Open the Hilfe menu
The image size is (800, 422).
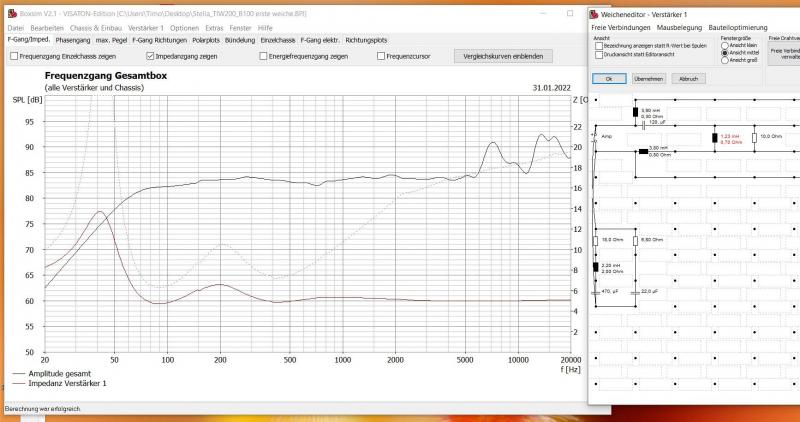(x=265, y=28)
